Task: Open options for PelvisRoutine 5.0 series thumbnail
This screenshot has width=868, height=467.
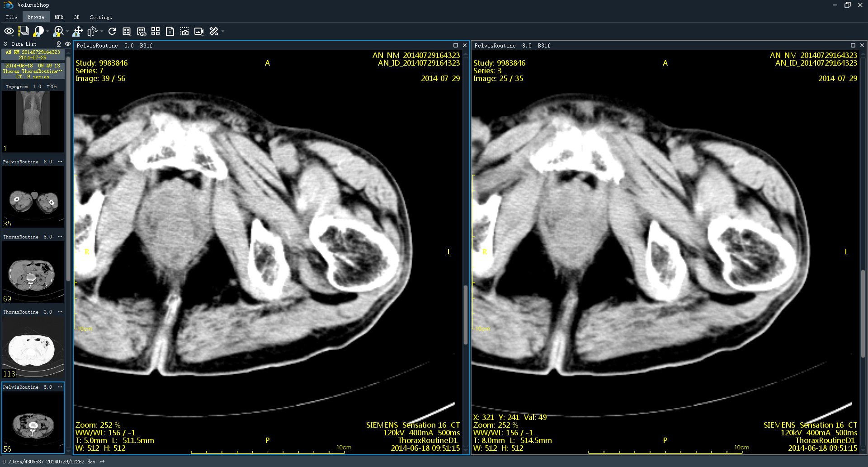Action: (60, 387)
